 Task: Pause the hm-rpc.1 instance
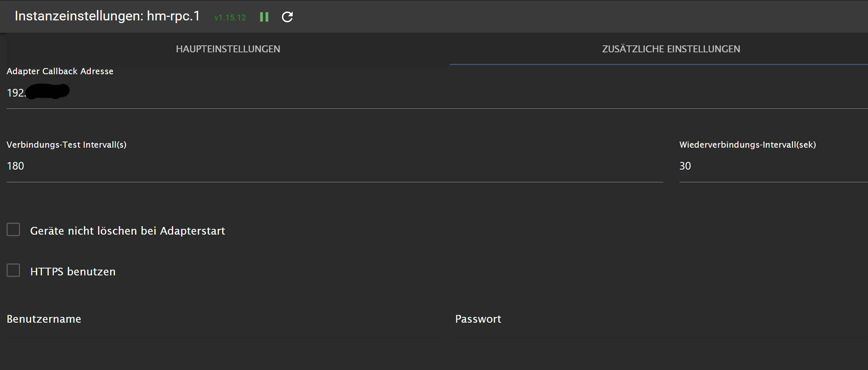[x=264, y=17]
